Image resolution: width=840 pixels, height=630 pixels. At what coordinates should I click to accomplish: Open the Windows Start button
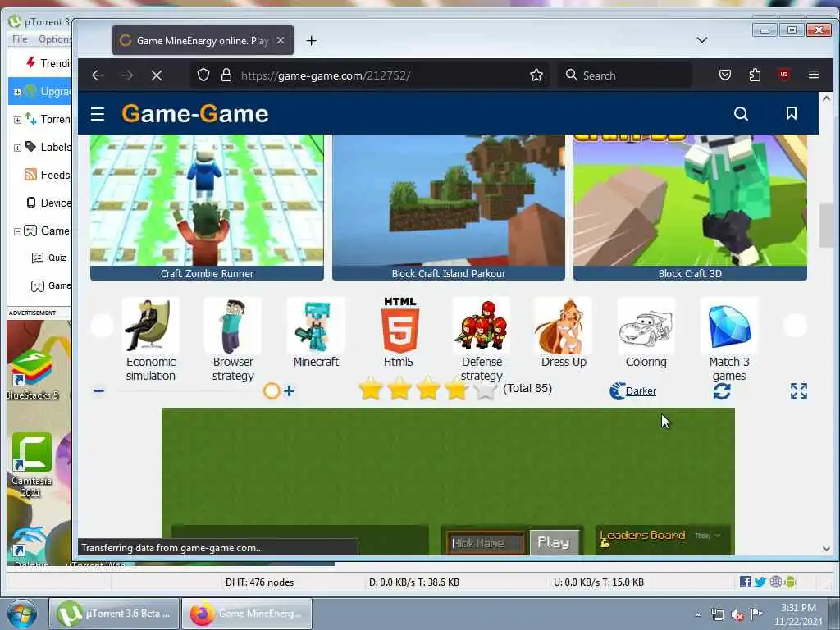tap(22, 614)
